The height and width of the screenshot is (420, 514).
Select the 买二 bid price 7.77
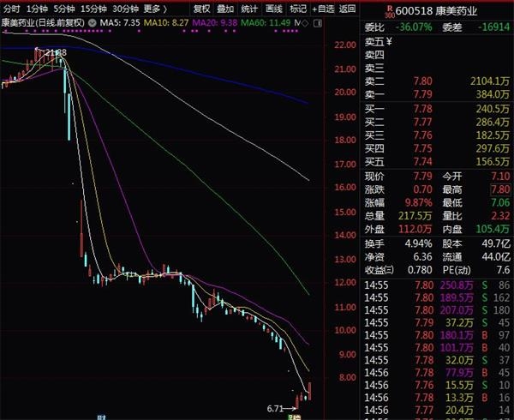(422, 123)
